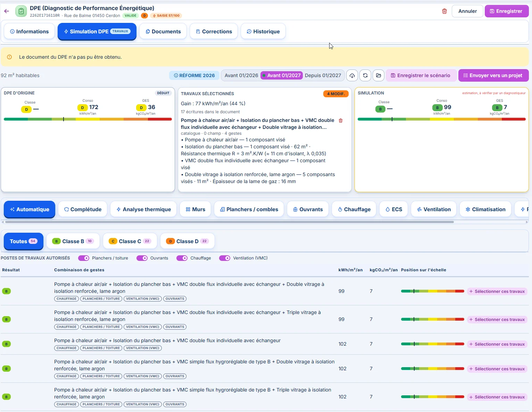Click the Enregistrer button
Viewport: 532px width, 412px height.
[x=506, y=11]
